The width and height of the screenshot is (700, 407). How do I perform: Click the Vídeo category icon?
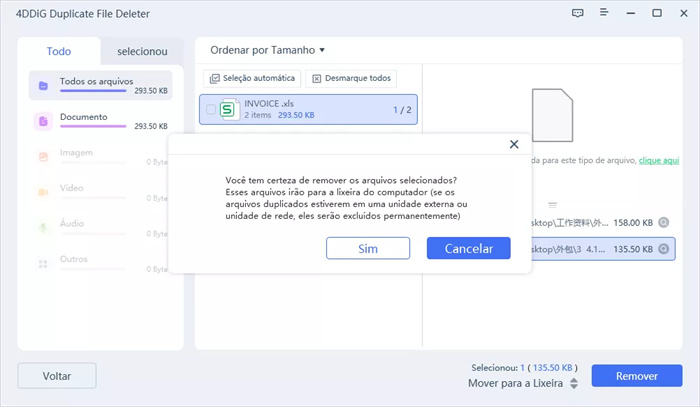tap(43, 192)
